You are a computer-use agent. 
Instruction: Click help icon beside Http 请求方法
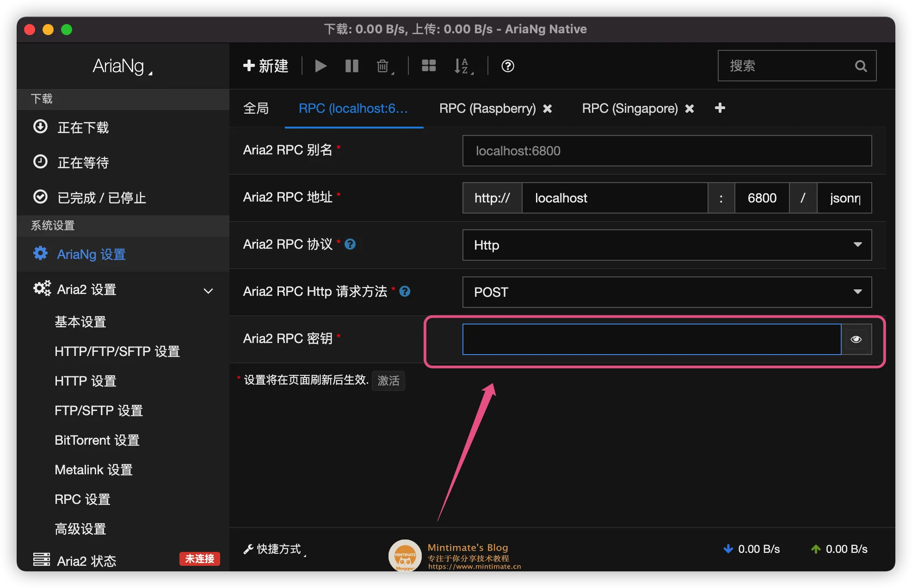405,291
